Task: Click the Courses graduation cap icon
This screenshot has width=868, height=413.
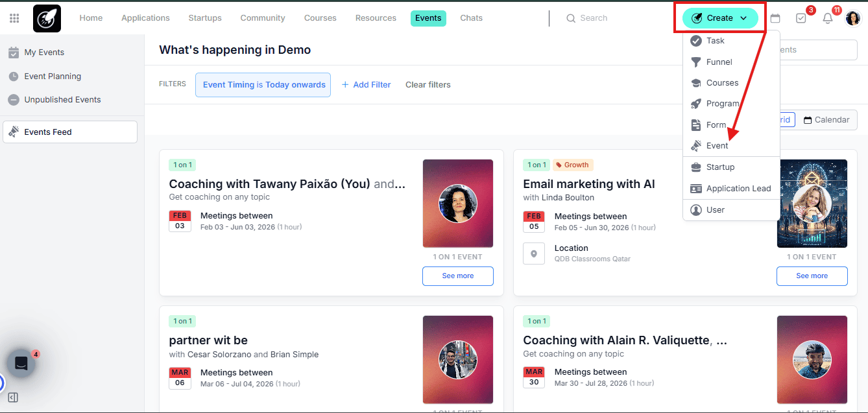Action: (x=696, y=83)
